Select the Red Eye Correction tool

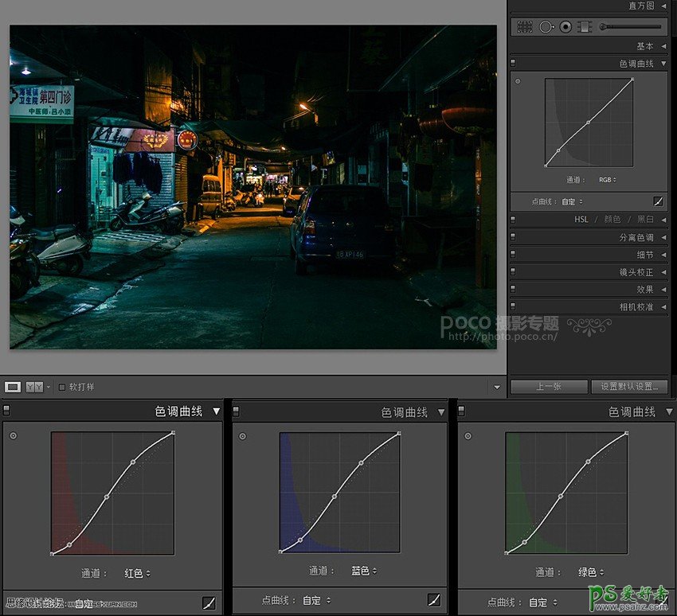coord(565,27)
